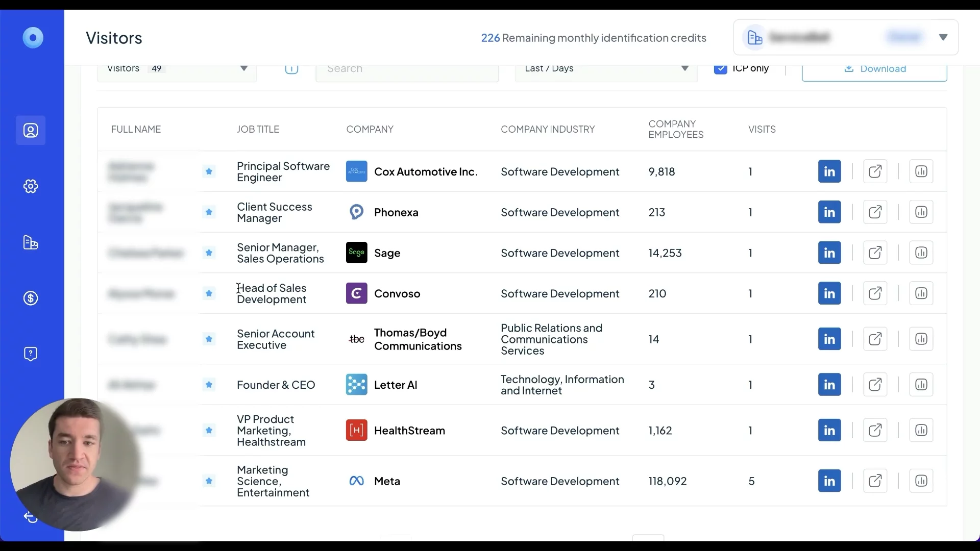This screenshot has width=980, height=551.
Task: Open the billing dollar icon in sidebar
Action: (x=31, y=298)
